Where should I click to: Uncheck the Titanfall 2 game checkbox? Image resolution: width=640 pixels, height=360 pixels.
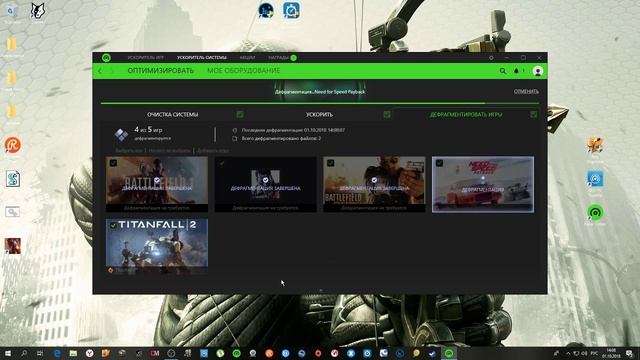pyautogui.click(x=113, y=225)
